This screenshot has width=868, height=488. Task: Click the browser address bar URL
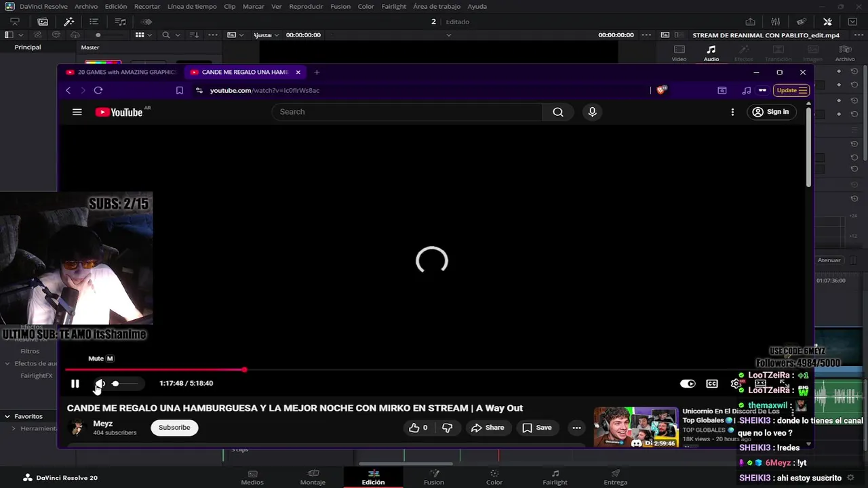click(x=264, y=90)
